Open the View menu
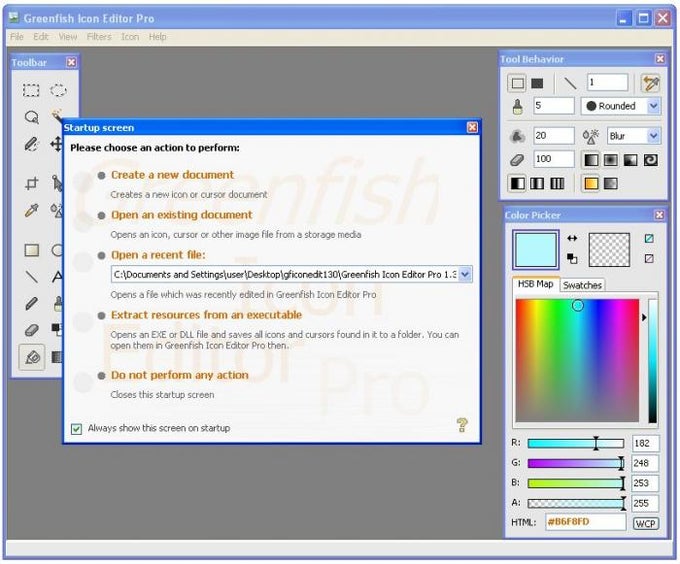680x564 pixels. (x=68, y=37)
